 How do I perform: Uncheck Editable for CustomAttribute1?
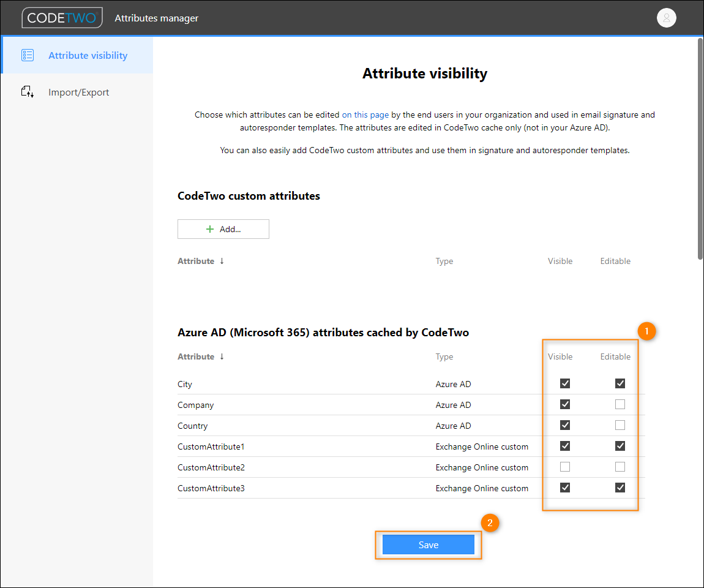click(x=620, y=446)
